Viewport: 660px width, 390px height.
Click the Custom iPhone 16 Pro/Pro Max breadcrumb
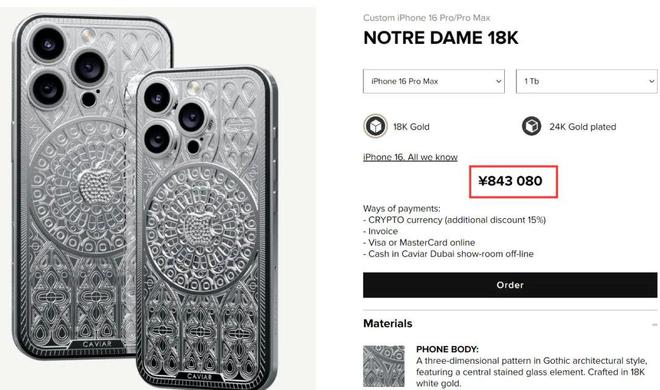coord(426,18)
